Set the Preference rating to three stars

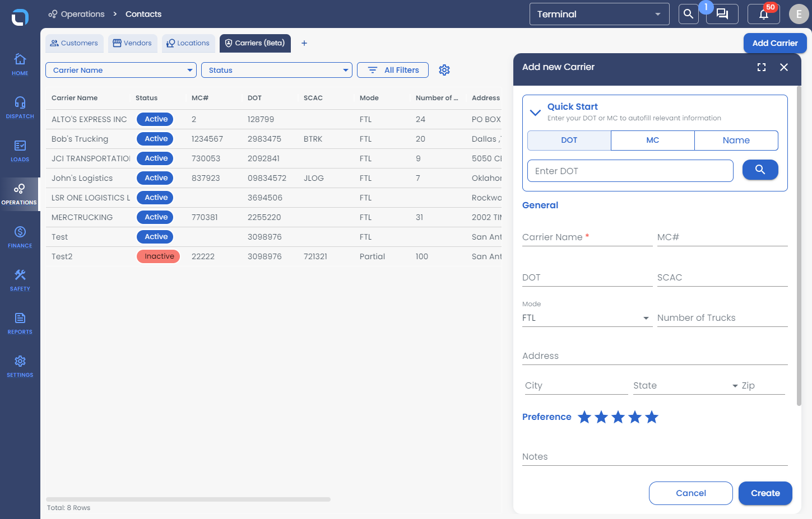618,417
